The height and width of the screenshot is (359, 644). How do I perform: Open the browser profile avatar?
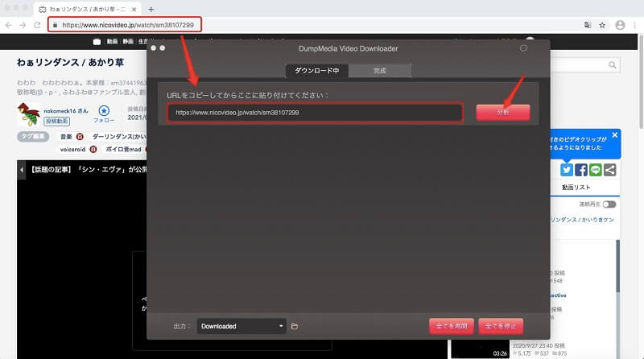click(x=620, y=25)
